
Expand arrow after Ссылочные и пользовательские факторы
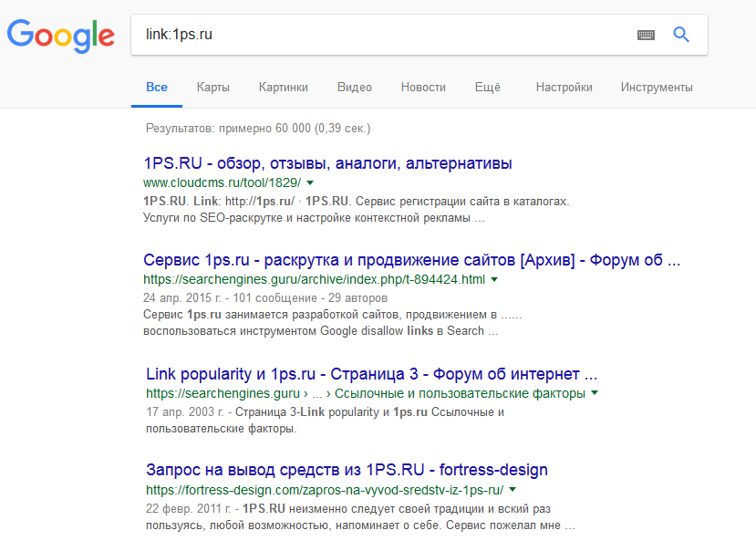[595, 393]
